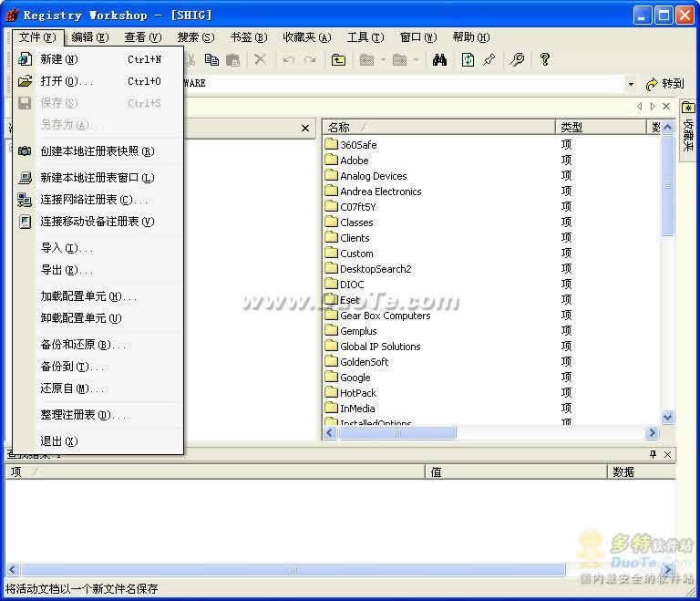Close the tree pane with its X
This screenshot has width=700, height=601.
click(x=305, y=129)
